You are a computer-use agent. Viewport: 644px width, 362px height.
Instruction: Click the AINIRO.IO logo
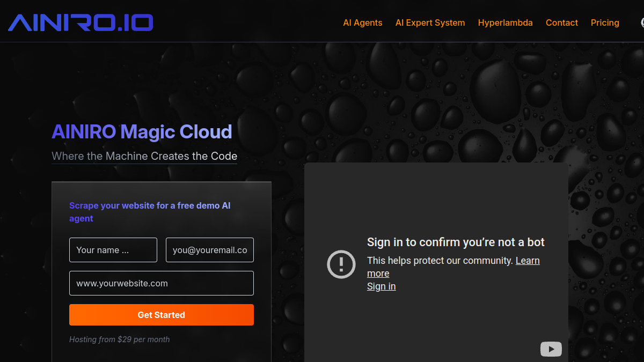click(80, 23)
